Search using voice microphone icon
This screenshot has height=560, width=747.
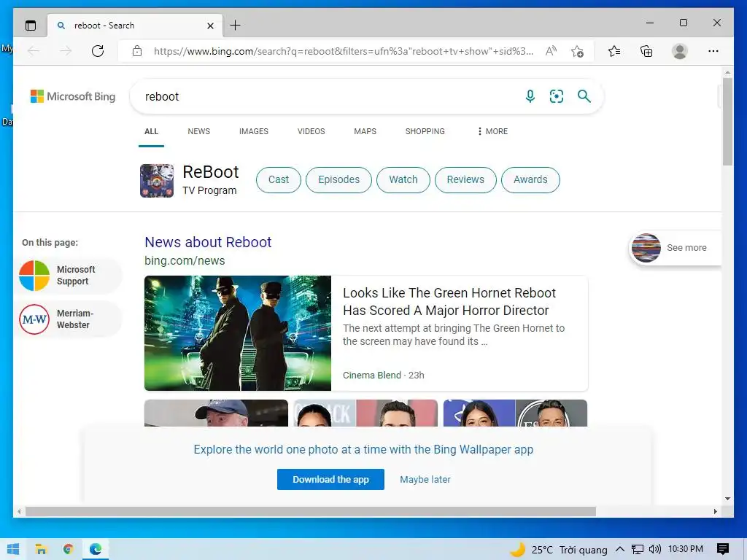(x=530, y=96)
